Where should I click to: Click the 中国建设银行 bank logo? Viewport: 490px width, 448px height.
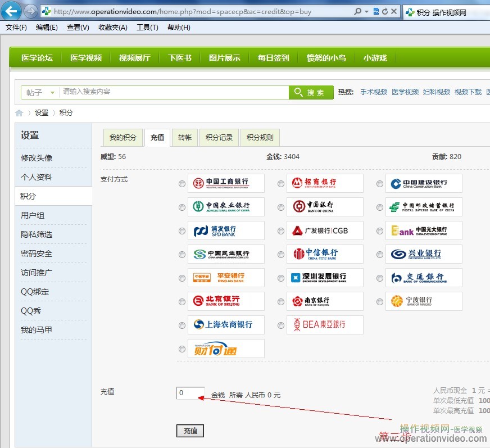(424, 183)
